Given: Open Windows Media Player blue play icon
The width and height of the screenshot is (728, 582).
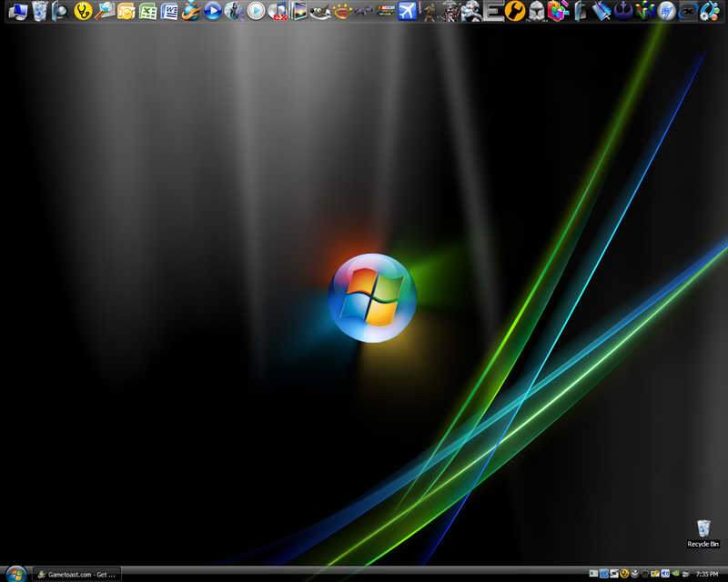Looking at the screenshot, I should [213, 11].
